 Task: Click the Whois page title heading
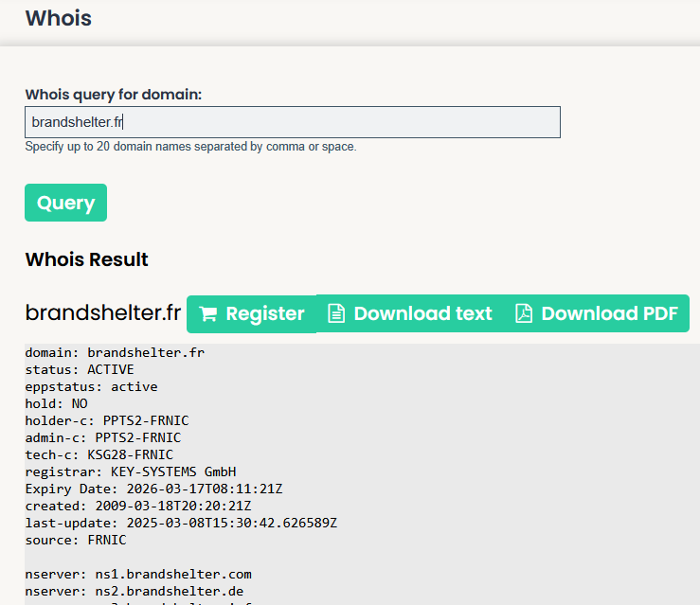pyautogui.click(x=59, y=18)
